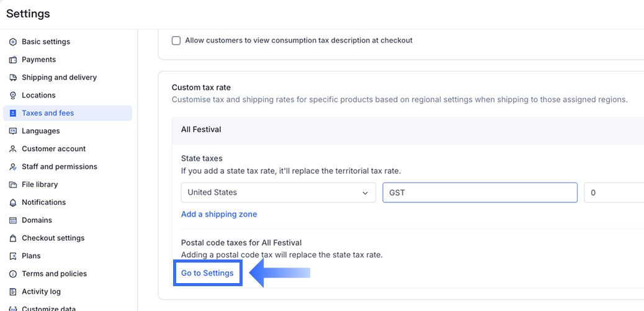This screenshot has width=644, height=311.
Task: Click the GST tax name field
Action: pos(480,192)
